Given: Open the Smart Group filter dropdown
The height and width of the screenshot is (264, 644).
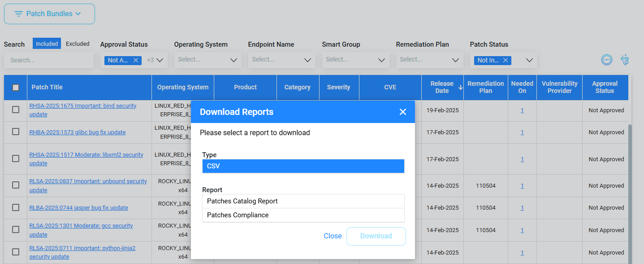Looking at the screenshot, I should click(x=356, y=60).
